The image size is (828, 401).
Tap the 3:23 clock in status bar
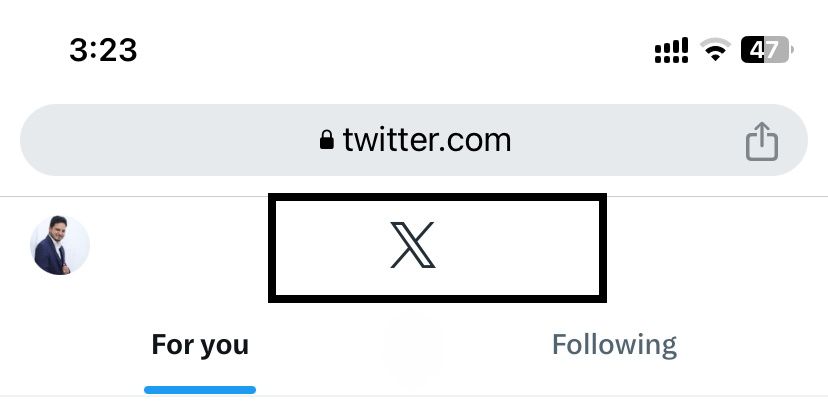(x=104, y=51)
